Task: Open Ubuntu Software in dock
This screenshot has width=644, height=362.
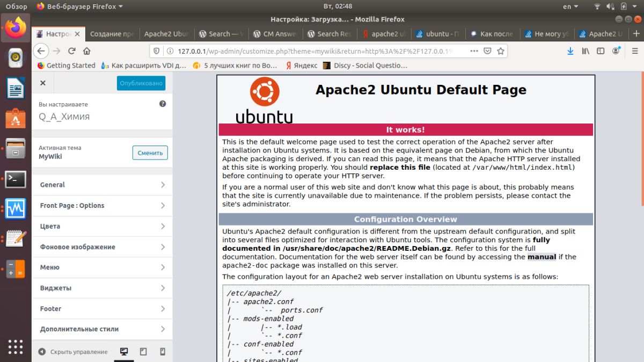Action: point(16,118)
